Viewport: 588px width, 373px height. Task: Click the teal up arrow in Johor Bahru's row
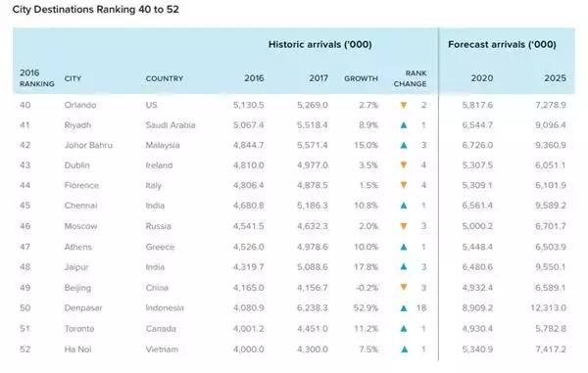tap(404, 145)
